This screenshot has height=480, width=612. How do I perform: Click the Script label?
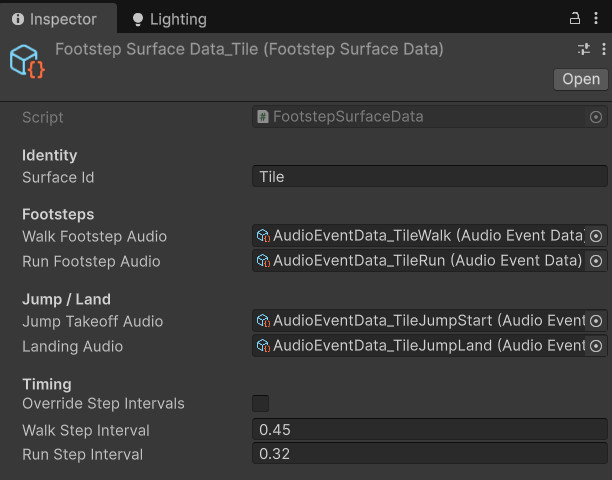point(43,117)
